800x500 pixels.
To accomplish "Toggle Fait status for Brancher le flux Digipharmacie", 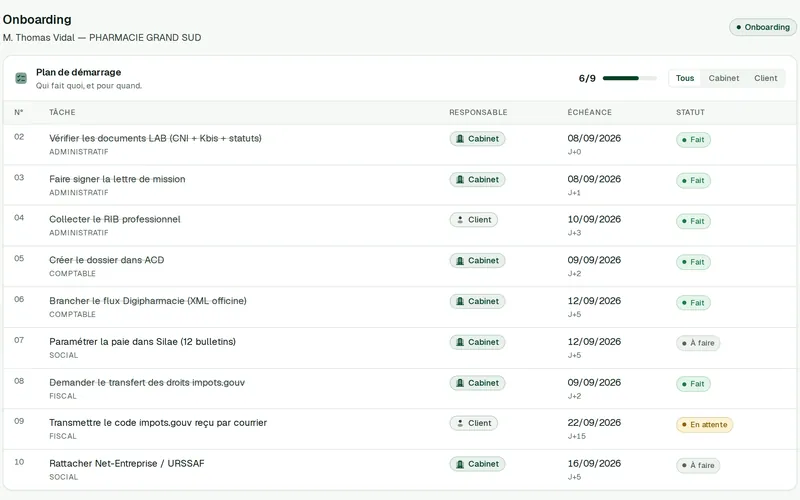I will pos(693,303).
